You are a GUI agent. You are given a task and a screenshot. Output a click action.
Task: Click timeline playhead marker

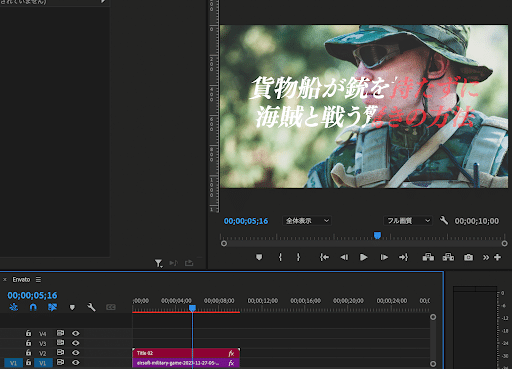coord(192,308)
